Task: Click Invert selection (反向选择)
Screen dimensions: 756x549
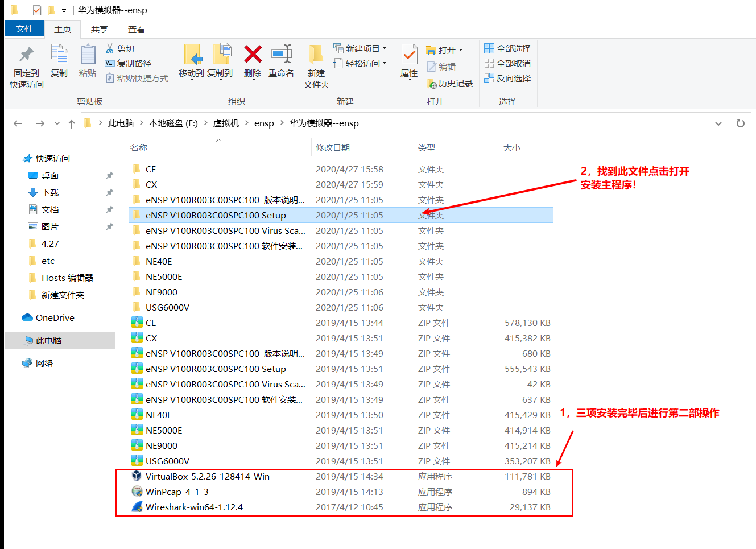Action: point(507,78)
